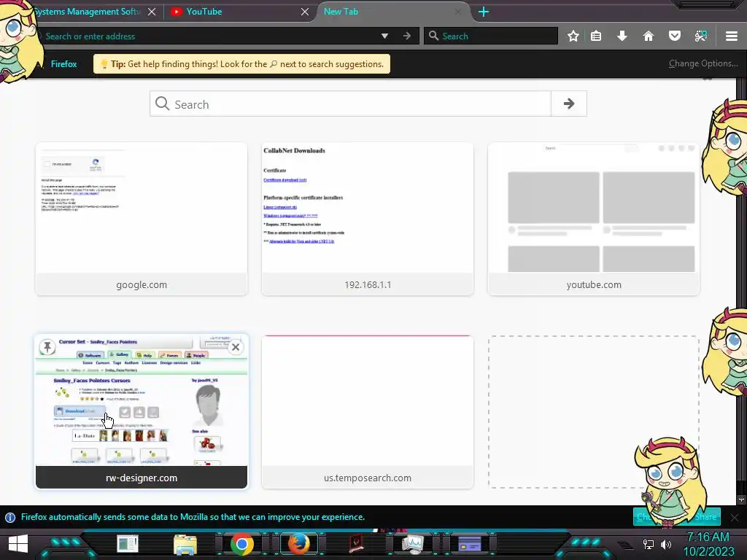Click the network tray icon
747x560 pixels.
[x=649, y=544]
